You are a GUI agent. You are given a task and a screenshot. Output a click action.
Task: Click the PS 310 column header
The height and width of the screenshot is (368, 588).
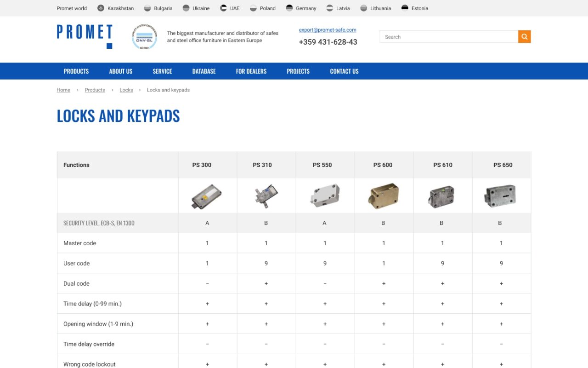(x=262, y=165)
